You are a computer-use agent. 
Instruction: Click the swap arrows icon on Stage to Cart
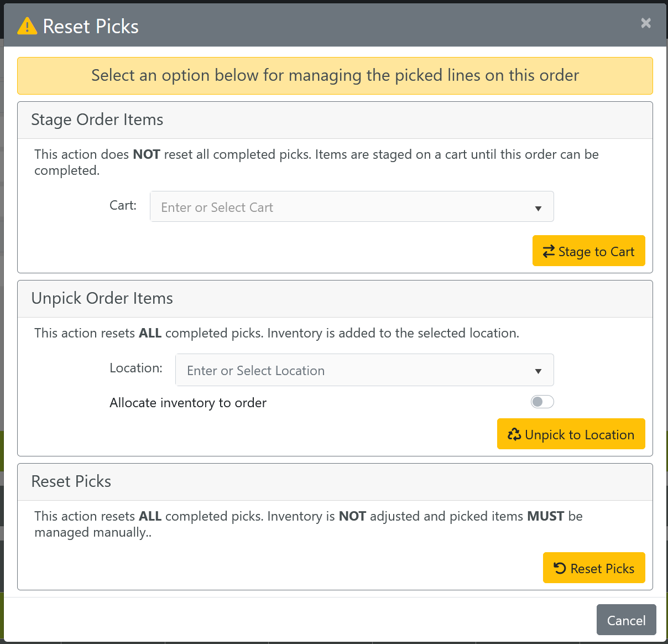(x=549, y=252)
